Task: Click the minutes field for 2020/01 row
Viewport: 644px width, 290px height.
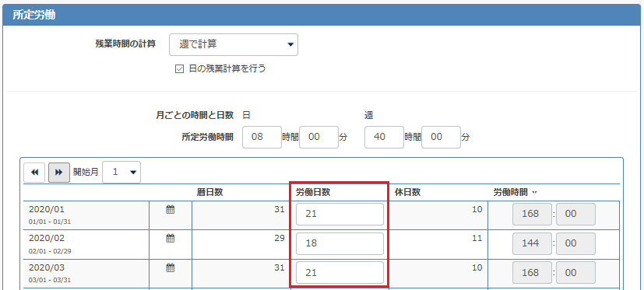Action: click(575, 214)
